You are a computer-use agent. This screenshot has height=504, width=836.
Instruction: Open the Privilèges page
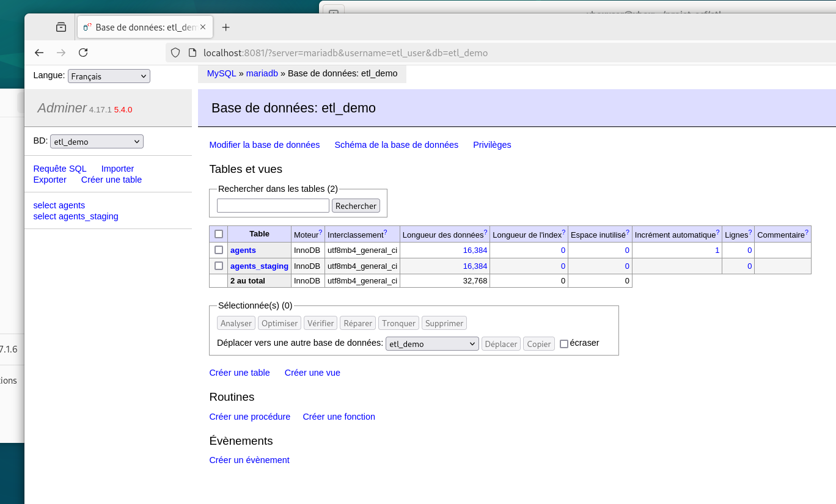click(x=492, y=145)
